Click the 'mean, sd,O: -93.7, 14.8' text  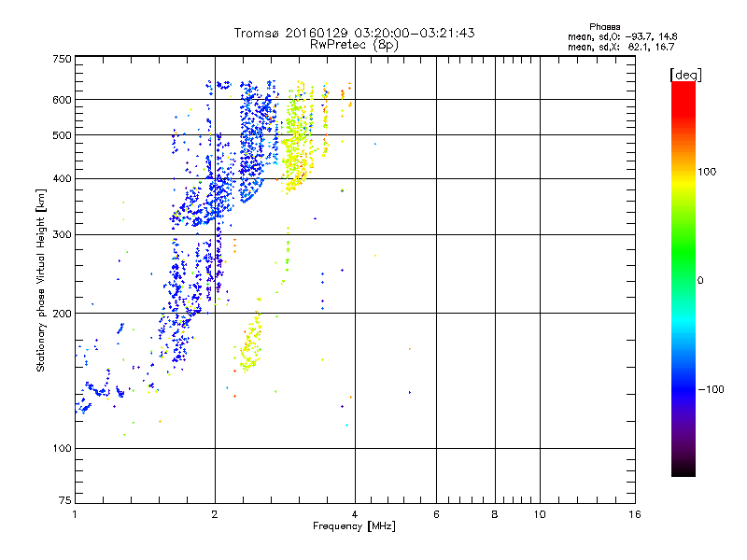pos(622,36)
